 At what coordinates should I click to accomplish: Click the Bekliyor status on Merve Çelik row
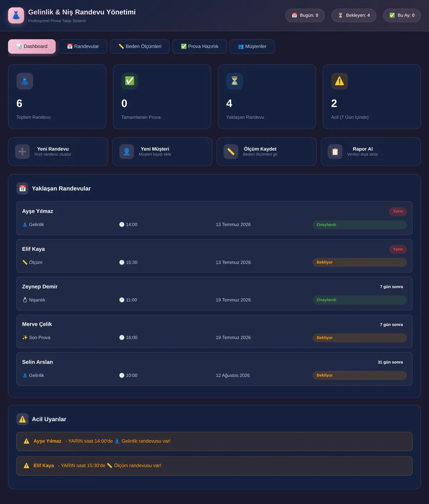tap(360, 338)
